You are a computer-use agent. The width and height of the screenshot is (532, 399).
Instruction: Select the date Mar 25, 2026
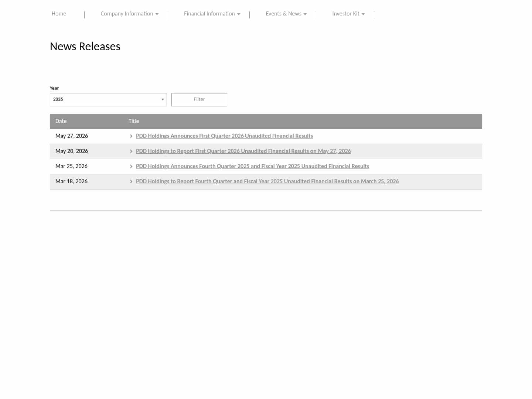(71, 166)
